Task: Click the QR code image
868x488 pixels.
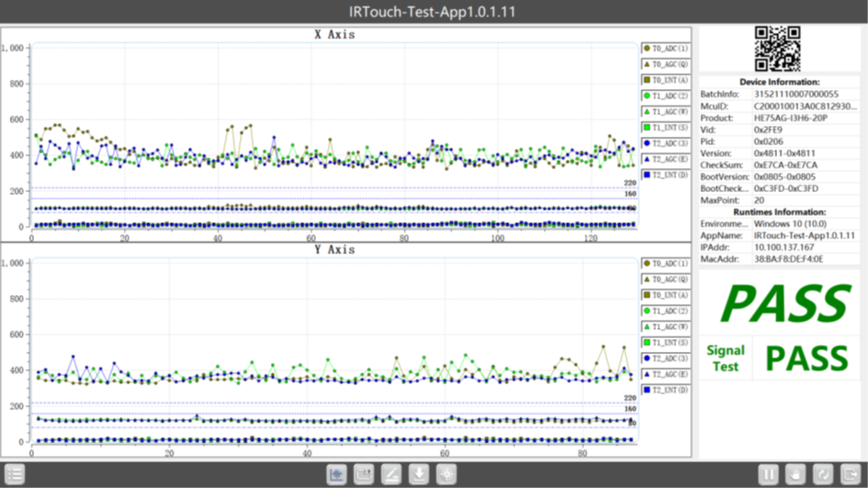Action: [x=777, y=49]
